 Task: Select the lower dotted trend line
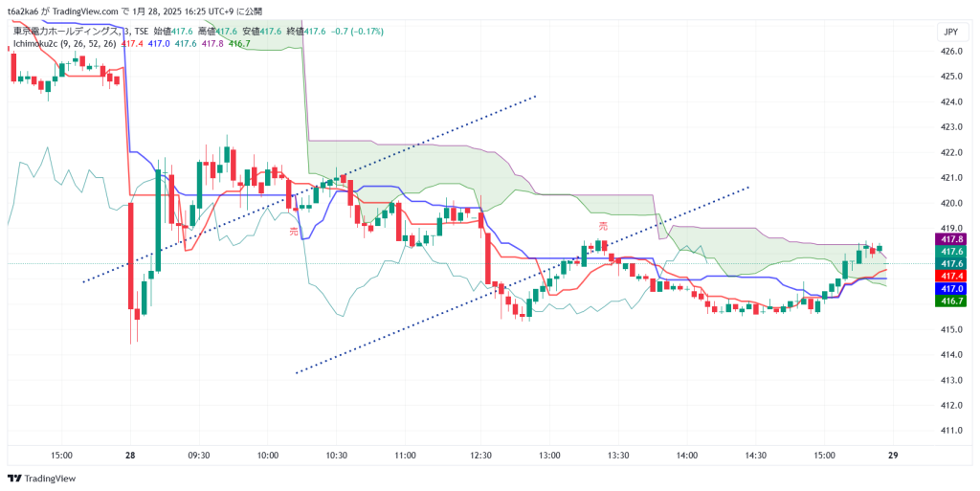coord(523,279)
